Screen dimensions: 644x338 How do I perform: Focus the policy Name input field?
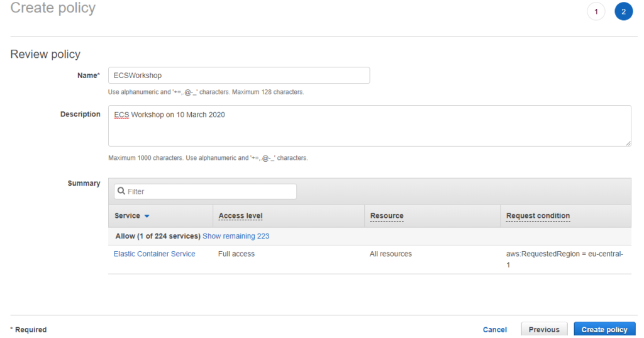239,76
